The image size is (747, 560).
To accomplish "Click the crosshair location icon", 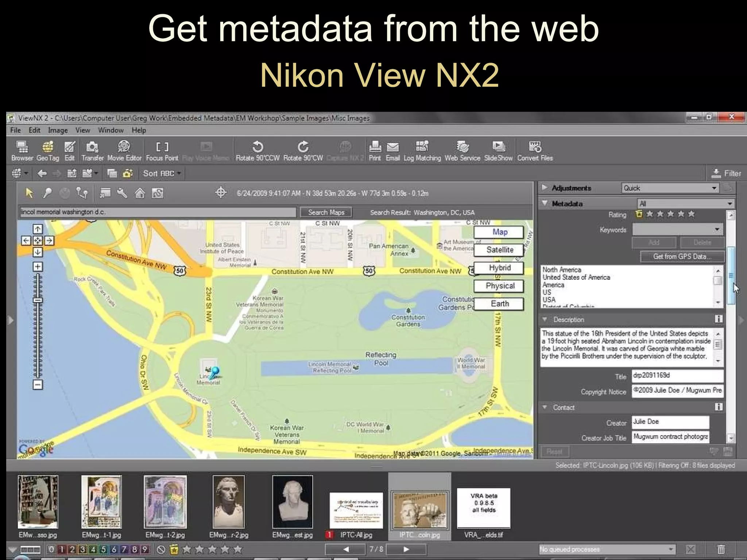I will tap(221, 192).
